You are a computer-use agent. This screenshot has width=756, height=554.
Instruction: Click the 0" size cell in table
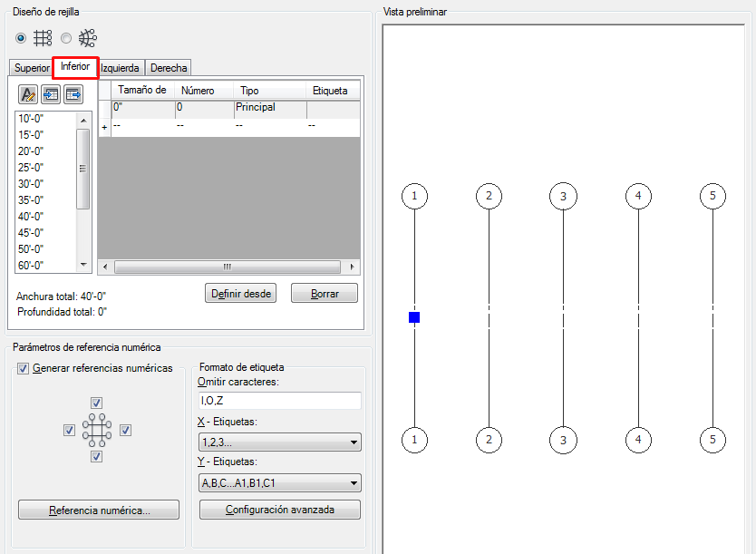143,110
